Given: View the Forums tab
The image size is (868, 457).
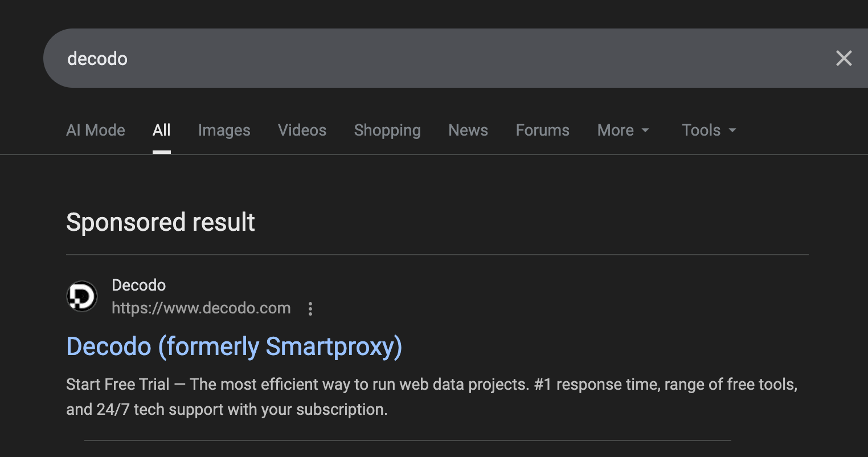Looking at the screenshot, I should pyautogui.click(x=543, y=130).
